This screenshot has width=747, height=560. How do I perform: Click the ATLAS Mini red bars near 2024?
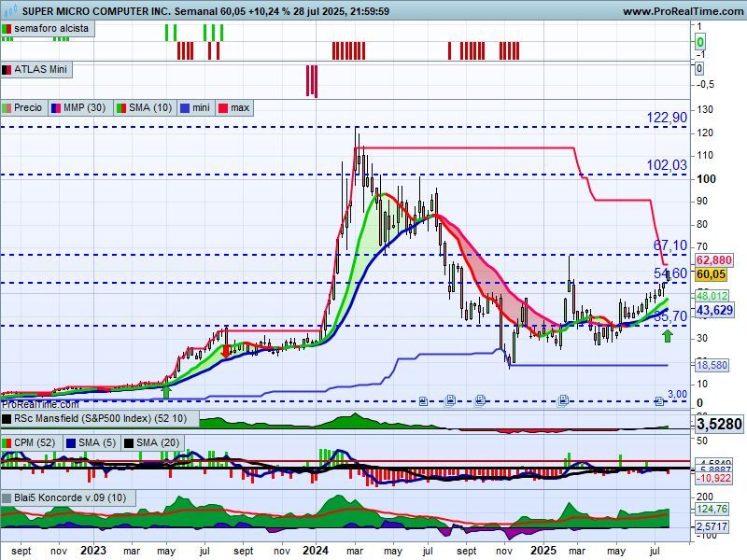pyautogui.click(x=312, y=81)
